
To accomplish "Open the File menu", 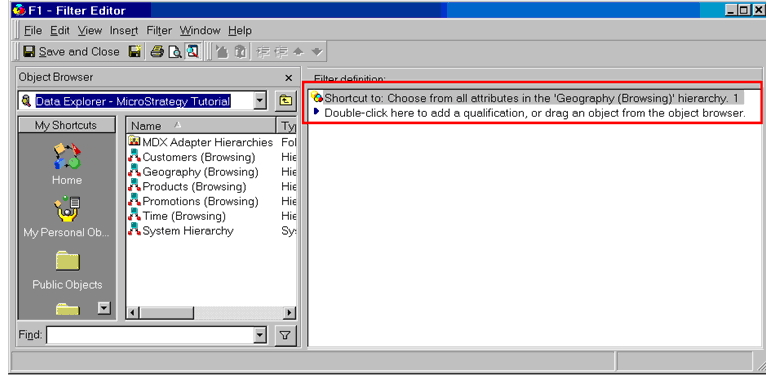I will [x=33, y=30].
